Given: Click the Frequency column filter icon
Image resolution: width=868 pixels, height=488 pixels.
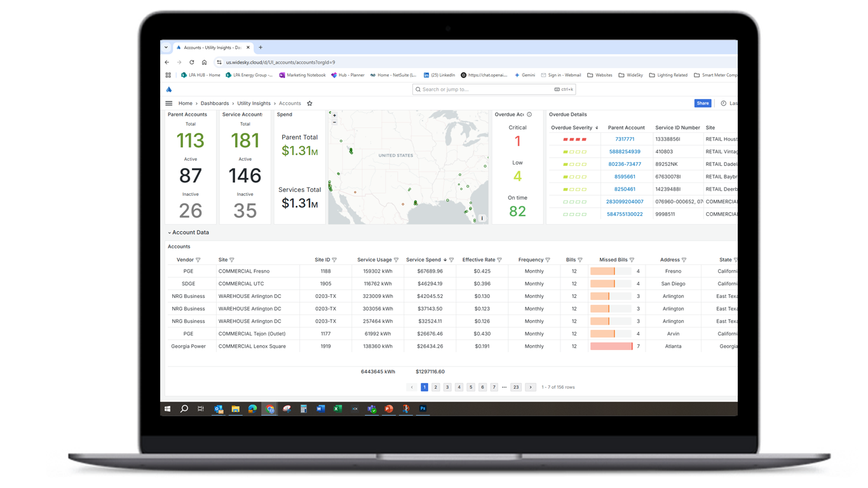Looking at the screenshot, I should pos(548,260).
